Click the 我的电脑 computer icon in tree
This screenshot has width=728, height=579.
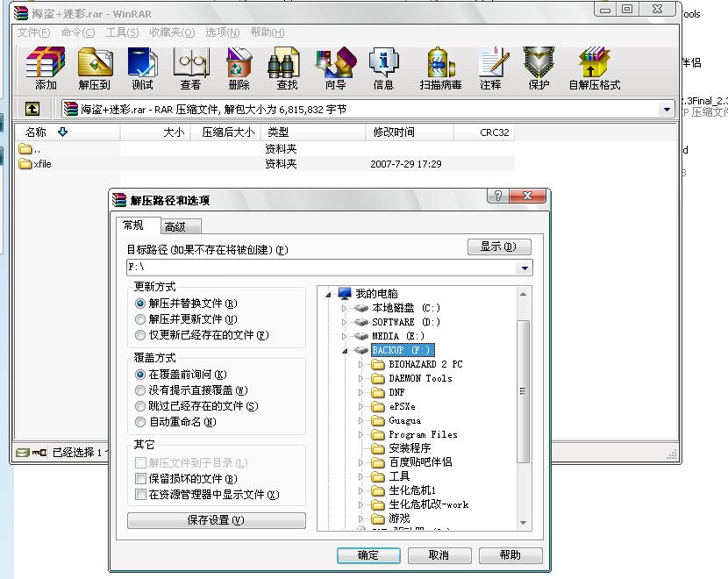pyautogui.click(x=345, y=293)
